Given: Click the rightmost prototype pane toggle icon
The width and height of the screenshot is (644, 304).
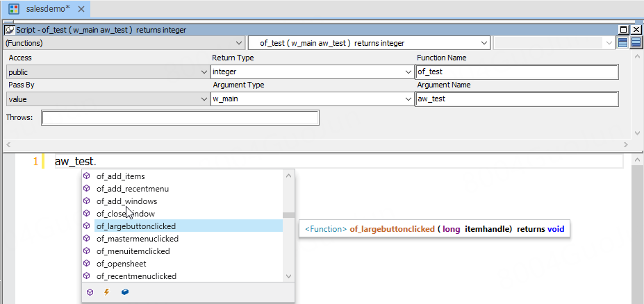Looking at the screenshot, I should [636, 43].
